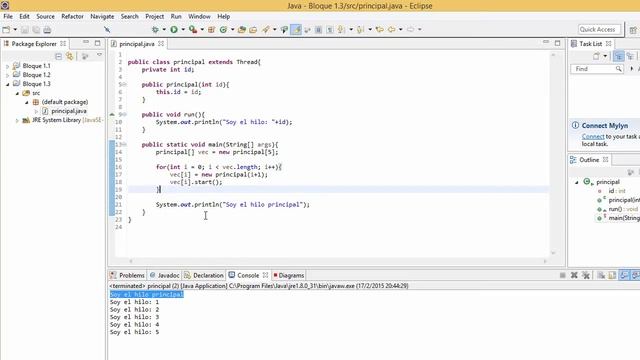
Task: Expand the Bloque 1.1 project
Action: click(7, 66)
